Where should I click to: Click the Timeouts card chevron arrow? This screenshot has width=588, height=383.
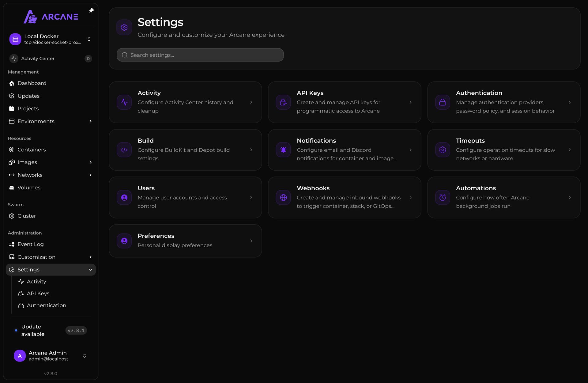(570, 150)
